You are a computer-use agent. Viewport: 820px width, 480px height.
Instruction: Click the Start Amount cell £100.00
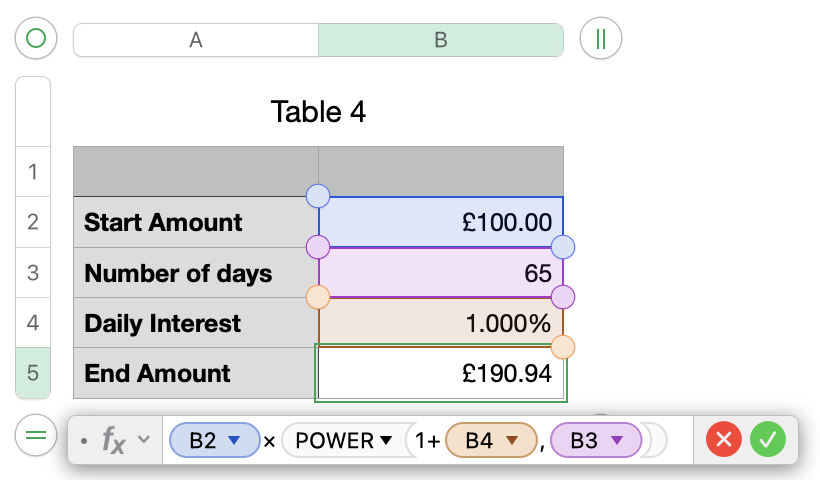click(x=440, y=222)
